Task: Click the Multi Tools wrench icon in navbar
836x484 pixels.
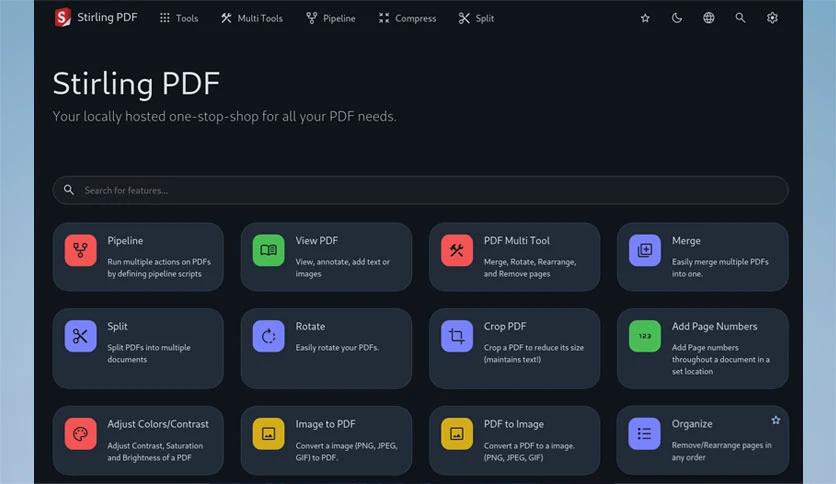Action: click(226, 18)
